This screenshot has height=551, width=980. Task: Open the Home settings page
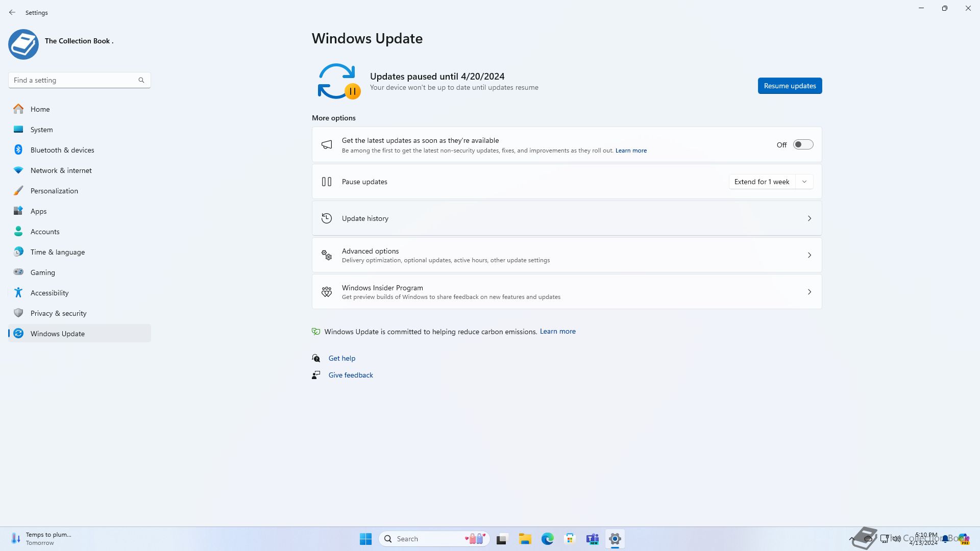pyautogui.click(x=79, y=109)
